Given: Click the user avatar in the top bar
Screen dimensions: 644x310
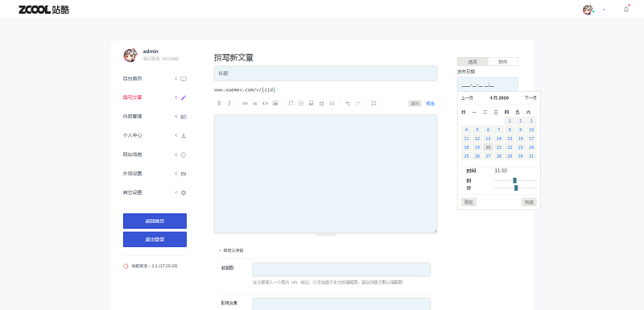Looking at the screenshot, I should tap(588, 10).
